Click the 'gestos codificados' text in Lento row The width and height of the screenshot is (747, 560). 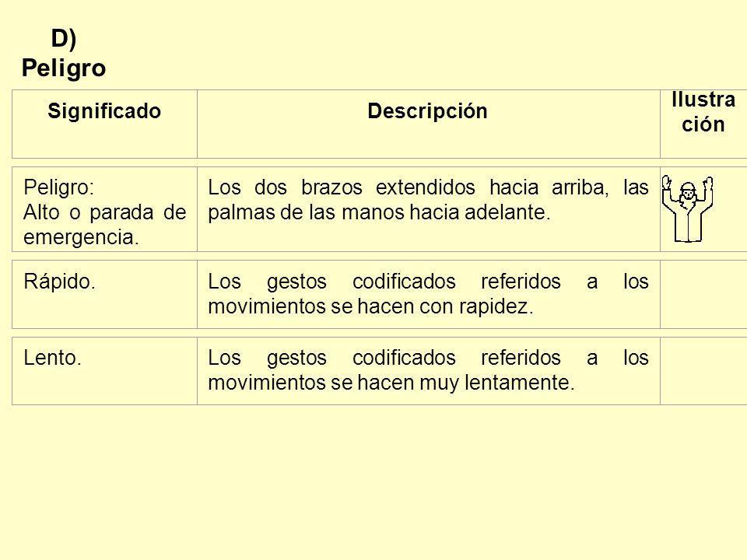(361, 358)
